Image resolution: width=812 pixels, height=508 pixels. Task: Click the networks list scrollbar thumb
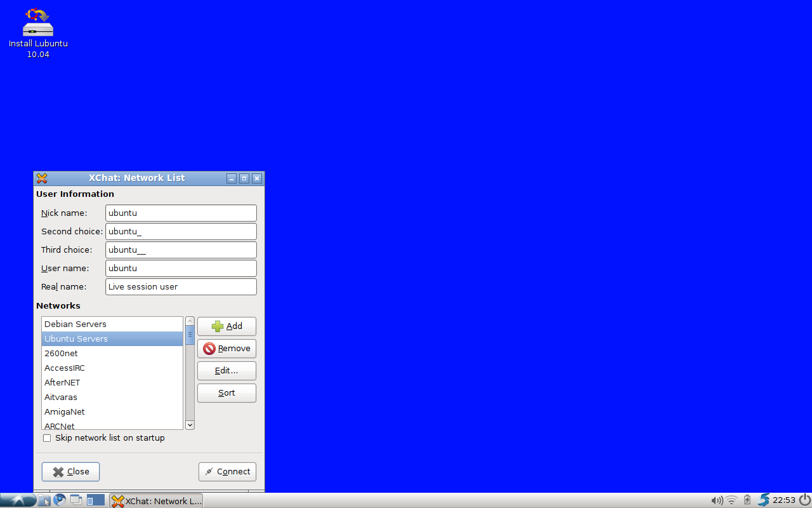pyautogui.click(x=190, y=335)
